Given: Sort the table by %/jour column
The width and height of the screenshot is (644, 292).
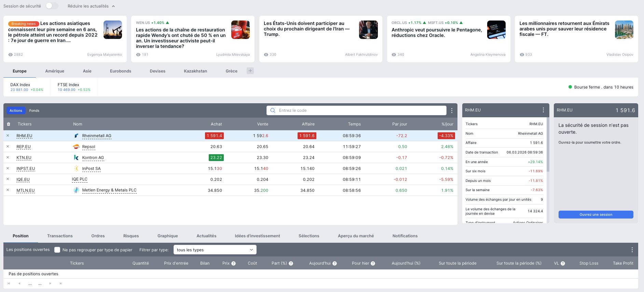Looking at the screenshot, I should 447,124.
